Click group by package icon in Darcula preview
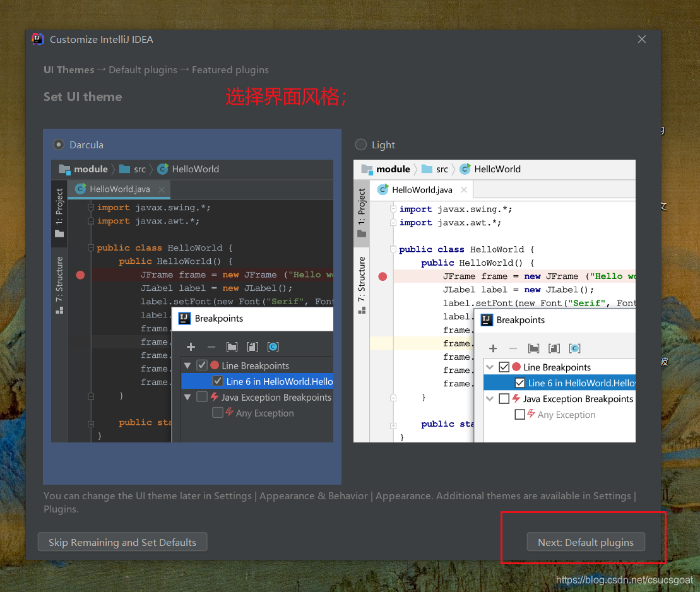Screen dimensions: 700x592 [x=232, y=347]
